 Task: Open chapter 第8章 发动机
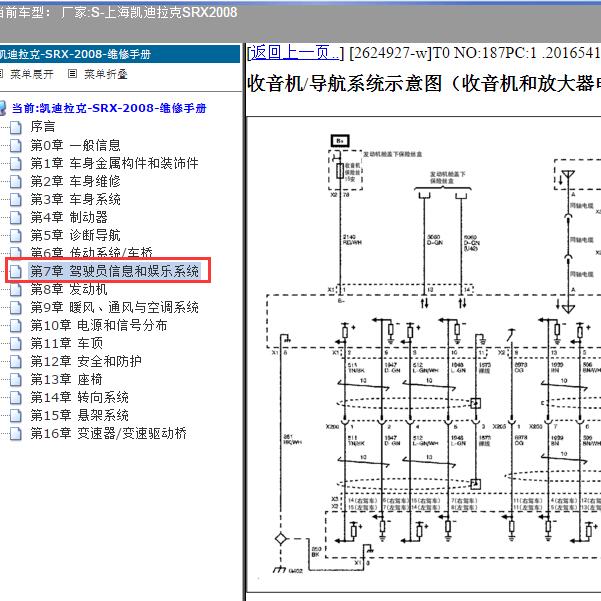point(69,289)
